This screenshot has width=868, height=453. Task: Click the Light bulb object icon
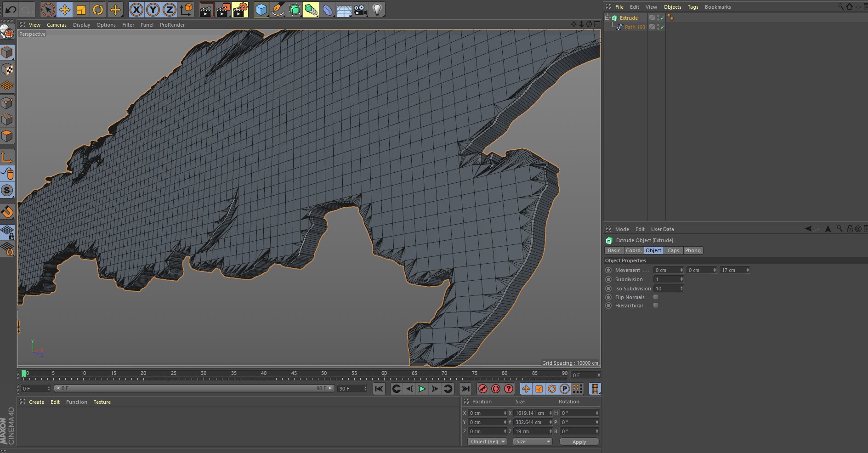coord(377,10)
